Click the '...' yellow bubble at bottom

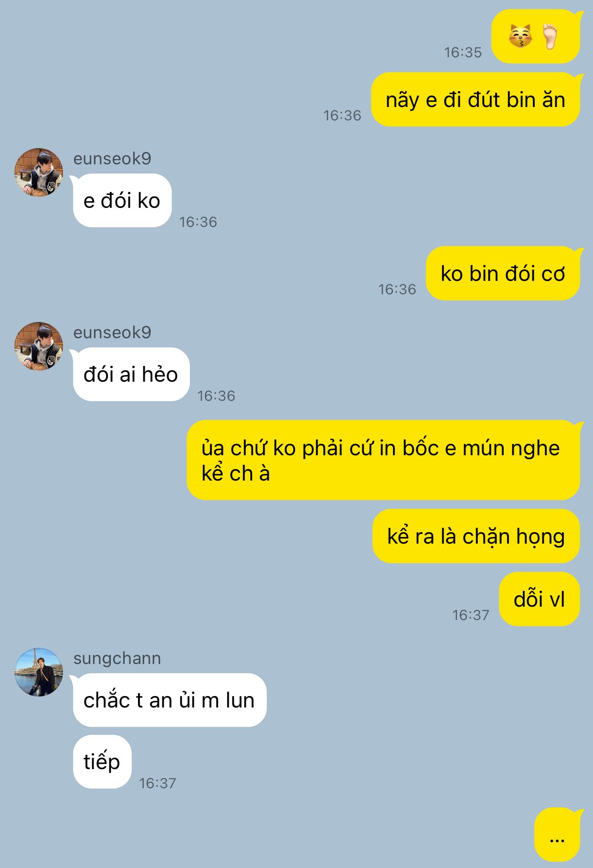pyautogui.click(x=557, y=835)
